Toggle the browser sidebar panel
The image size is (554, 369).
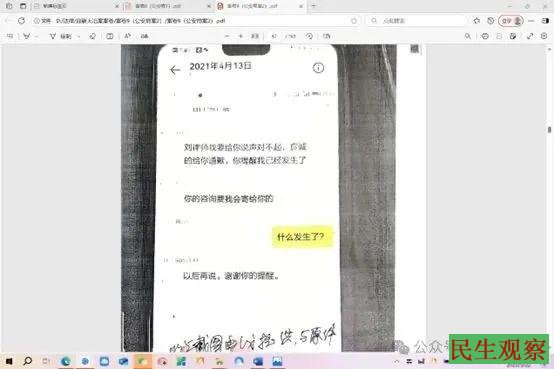click(545, 21)
